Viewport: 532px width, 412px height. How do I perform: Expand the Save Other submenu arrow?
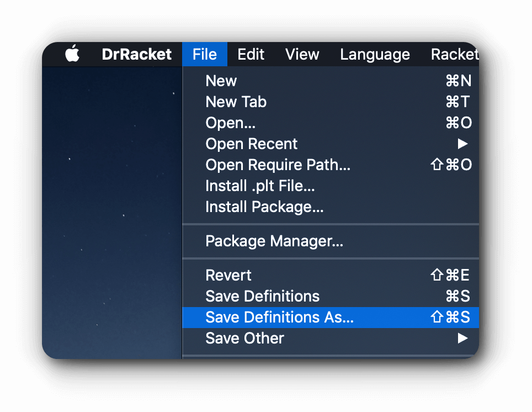(x=462, y=338)
